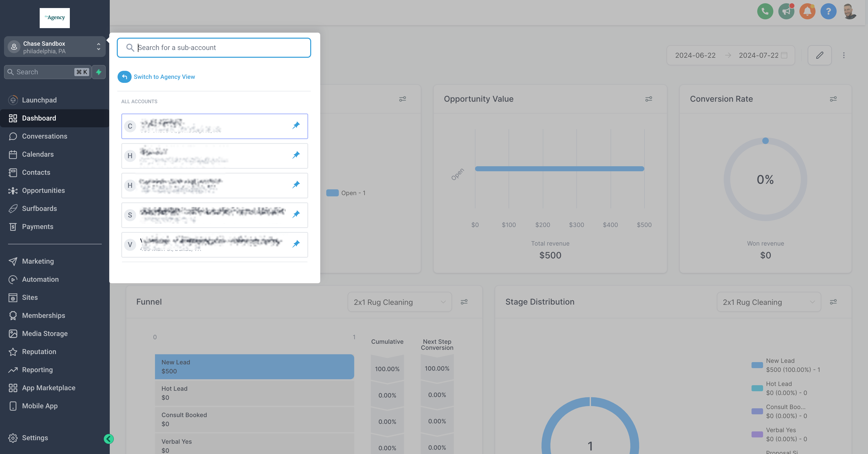
Task: Click the blue Switch to Agency back-arrow icon
Action: pyautogui.click(x=124, y=77)
